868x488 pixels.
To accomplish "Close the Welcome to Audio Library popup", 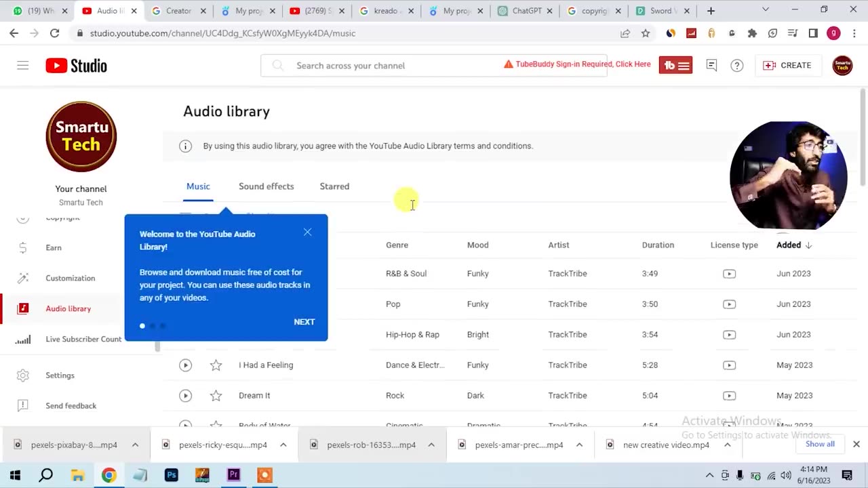I will click(307, 232).
